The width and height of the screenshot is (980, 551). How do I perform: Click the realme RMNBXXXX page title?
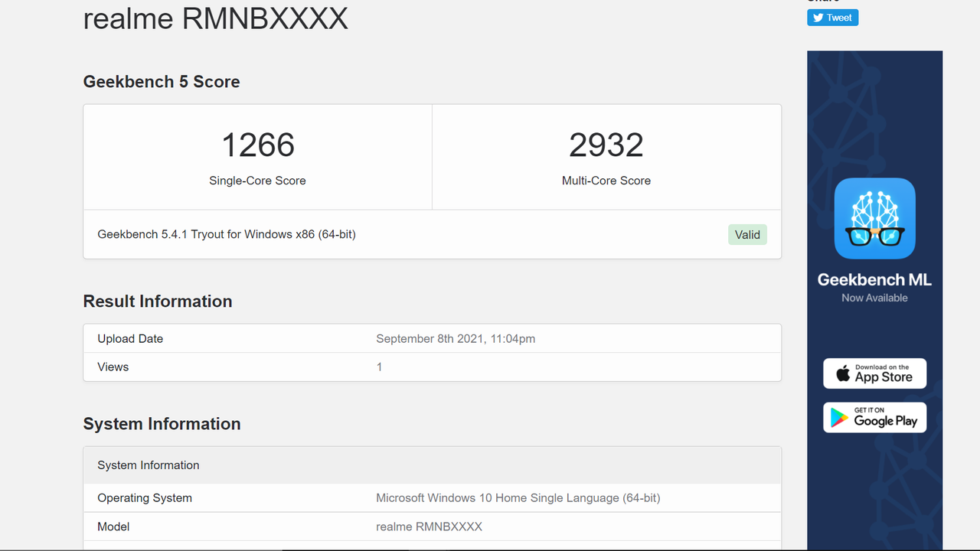coord(215,18)
